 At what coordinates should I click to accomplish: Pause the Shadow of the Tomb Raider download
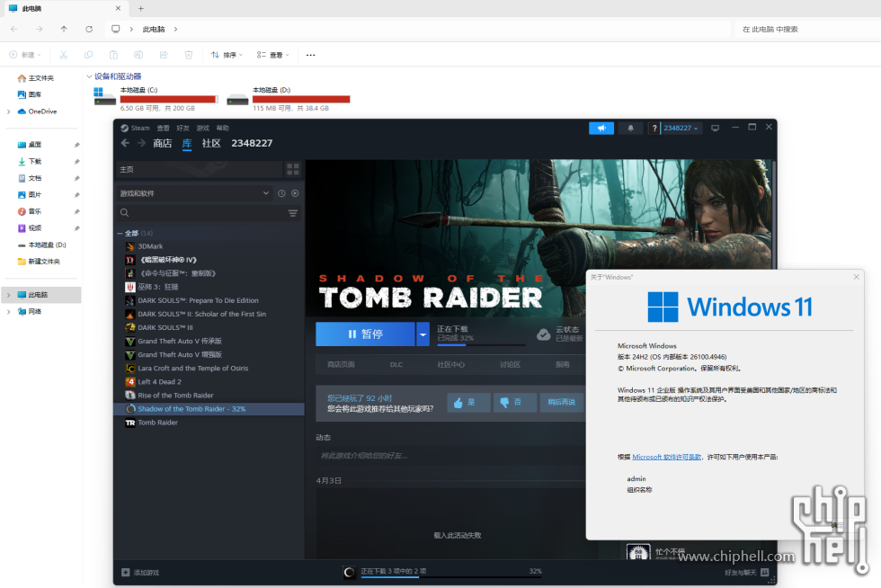[x=365, y=334]
